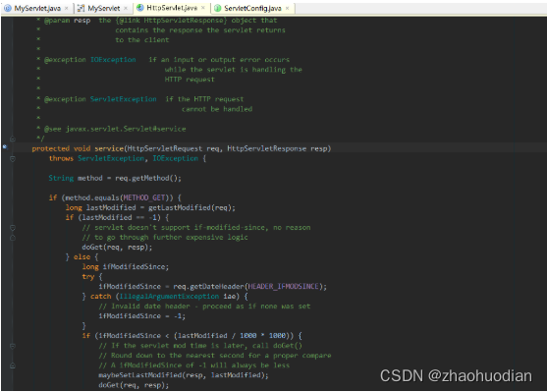Click the req.getMethod() call

pos(146,179)
